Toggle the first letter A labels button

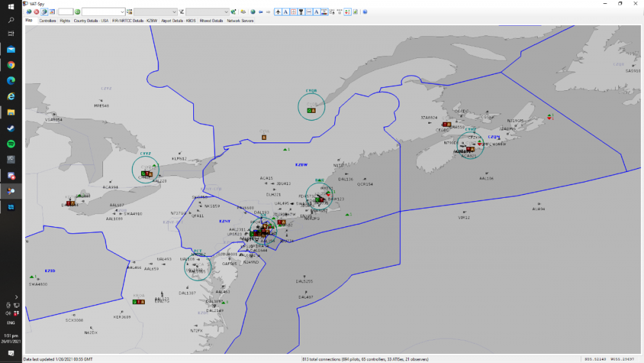point(286,12)
